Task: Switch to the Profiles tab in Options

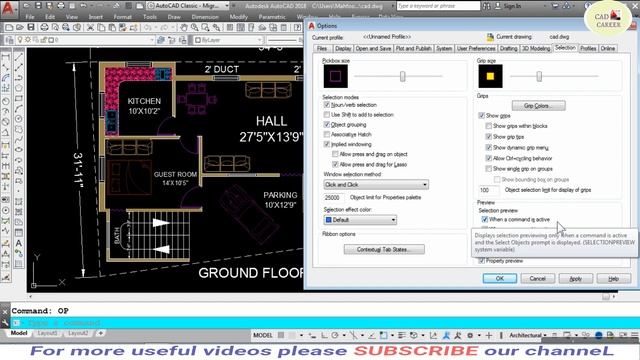Action: [x=588, y=48]
